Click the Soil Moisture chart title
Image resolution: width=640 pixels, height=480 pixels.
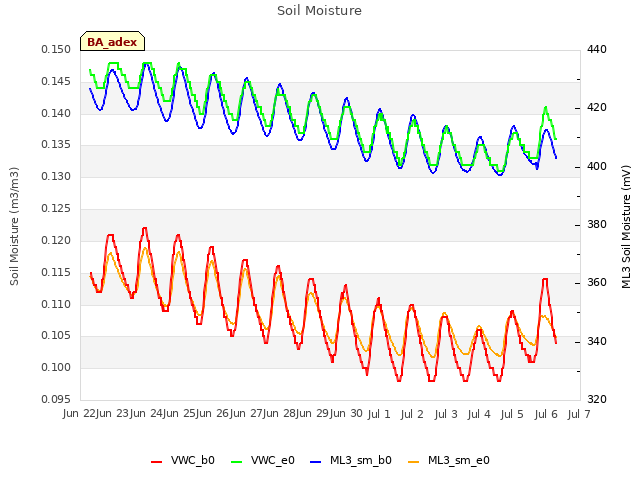point(319,11)
